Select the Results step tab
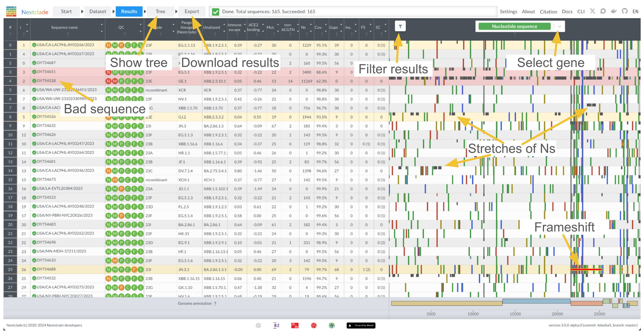Image resolution: width=644 pixels, height=336 pixels. pyautogui.click(x=129, y=11)
